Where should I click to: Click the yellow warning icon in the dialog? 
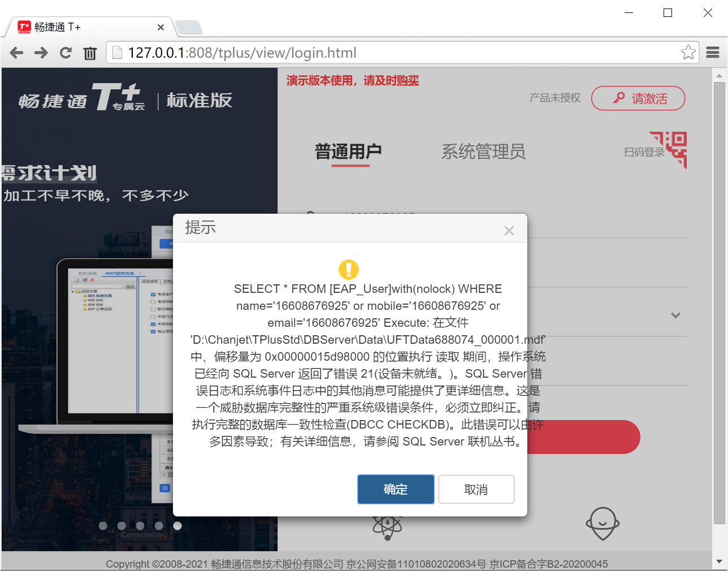(x=349, y=269)
